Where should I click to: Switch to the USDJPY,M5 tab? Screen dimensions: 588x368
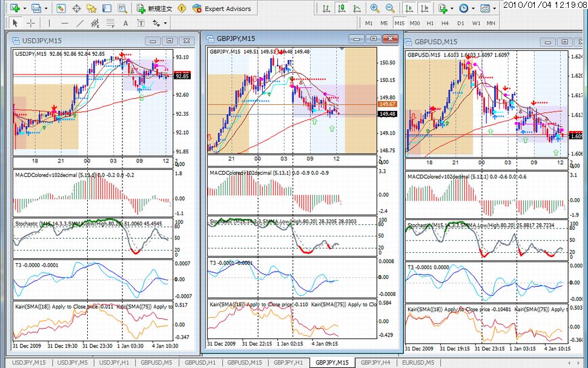click(x=73, y=363)
